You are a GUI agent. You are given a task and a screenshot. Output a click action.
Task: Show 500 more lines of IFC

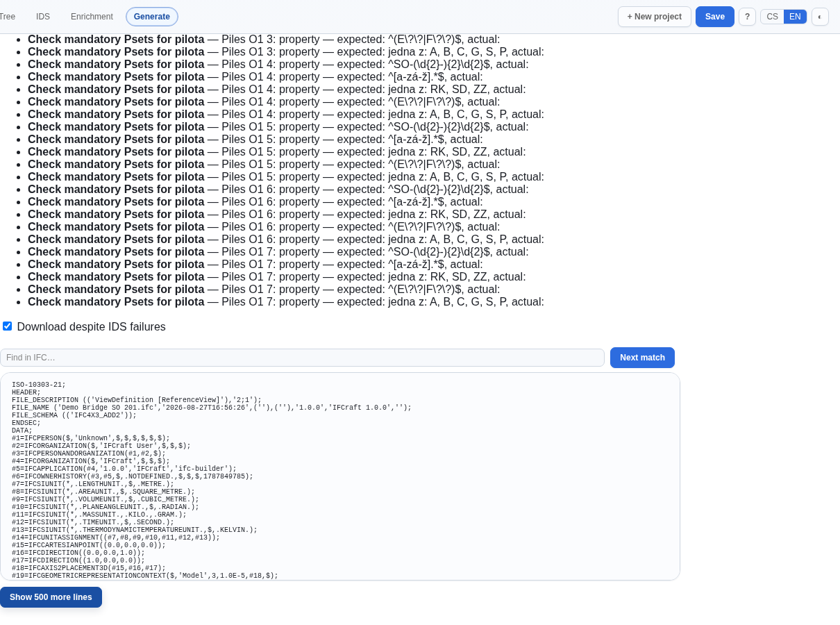pos(51,597)
